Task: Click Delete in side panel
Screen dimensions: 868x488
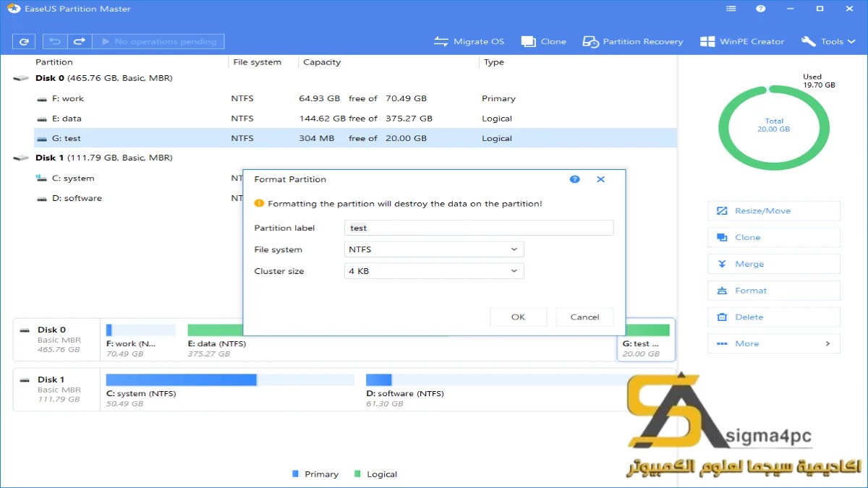Action: pos(774,317)
